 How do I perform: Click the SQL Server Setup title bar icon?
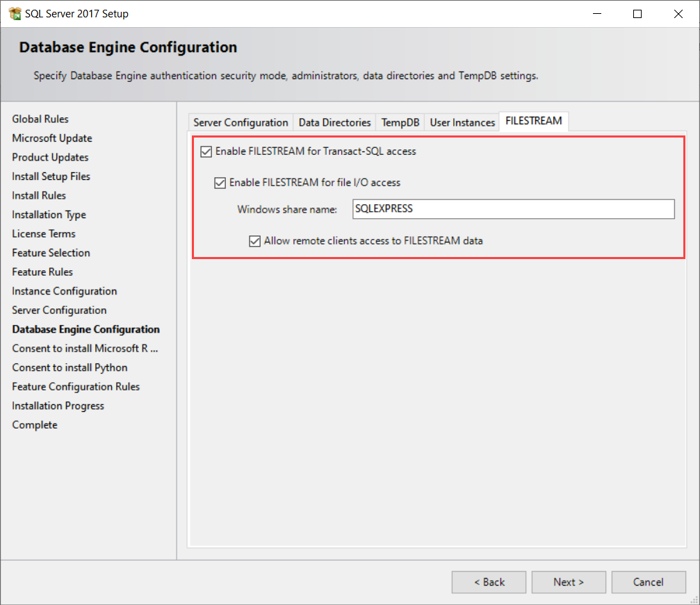15,14
